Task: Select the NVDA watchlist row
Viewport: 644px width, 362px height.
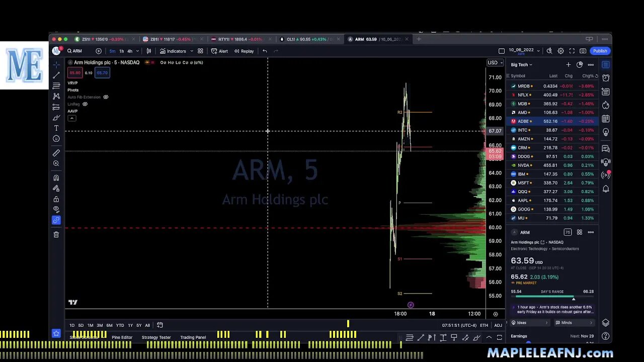Action: [x=553, y=165]
